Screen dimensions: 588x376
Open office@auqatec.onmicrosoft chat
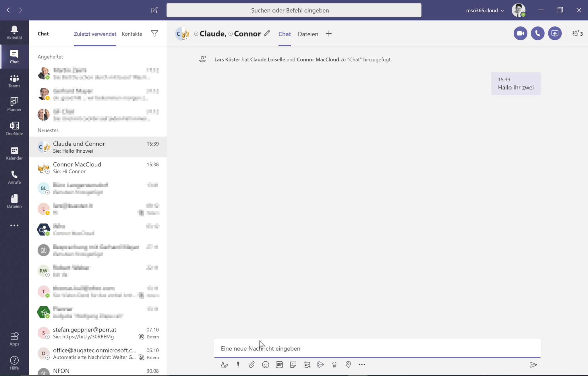pyautogui.click(x=98, y=354)
